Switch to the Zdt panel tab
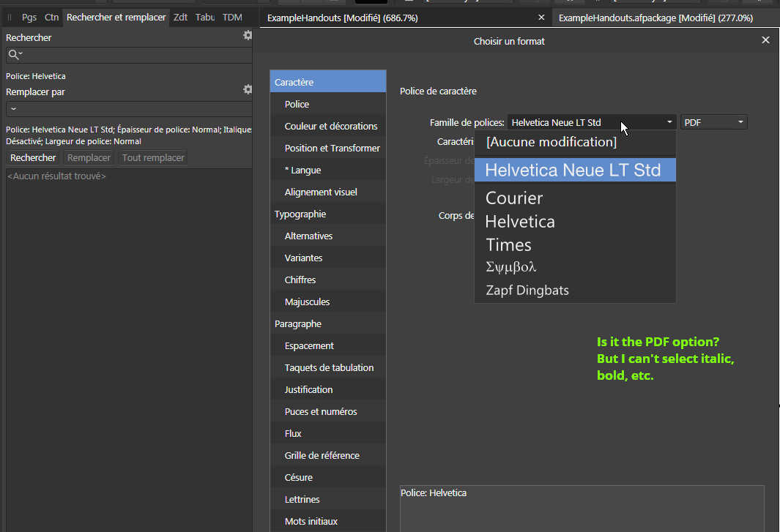This screenshot has height=532, width=780. pyautogui.click(x=180, y=18)
